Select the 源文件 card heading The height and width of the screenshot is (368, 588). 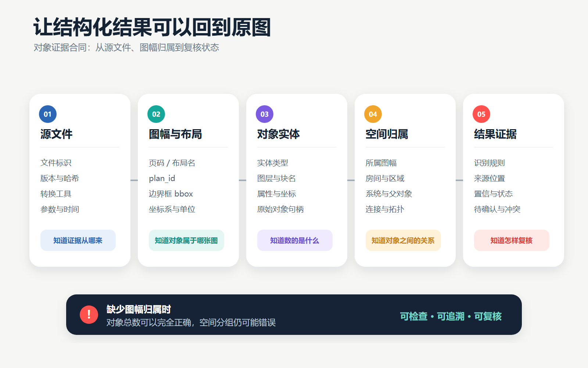coord(56,134)
